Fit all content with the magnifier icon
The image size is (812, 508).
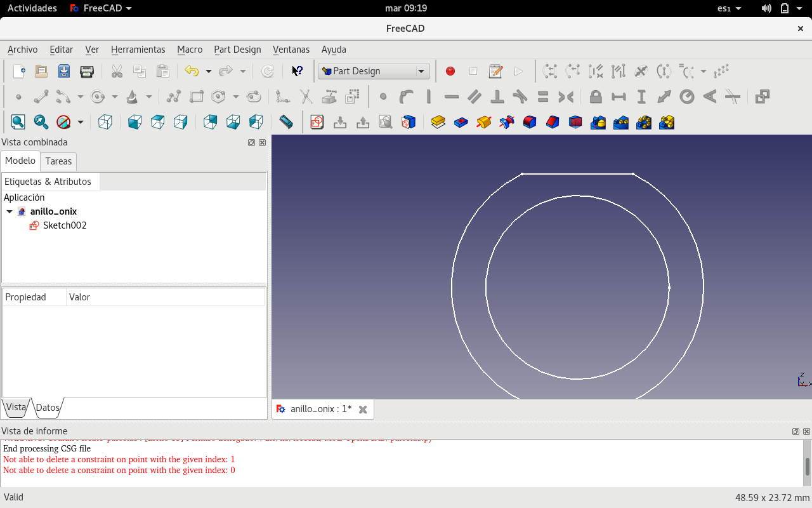point(18,122)
